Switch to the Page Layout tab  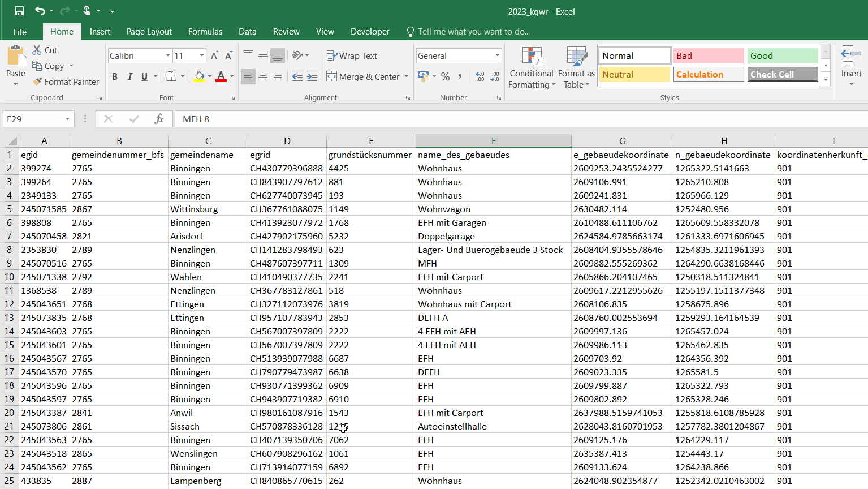pyautogui.click(x=149, y=32)
